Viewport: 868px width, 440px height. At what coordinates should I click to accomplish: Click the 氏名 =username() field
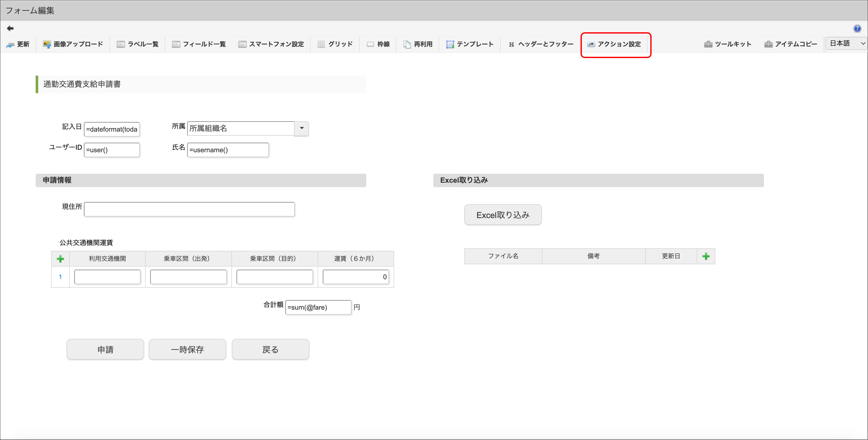click(228, 150)
